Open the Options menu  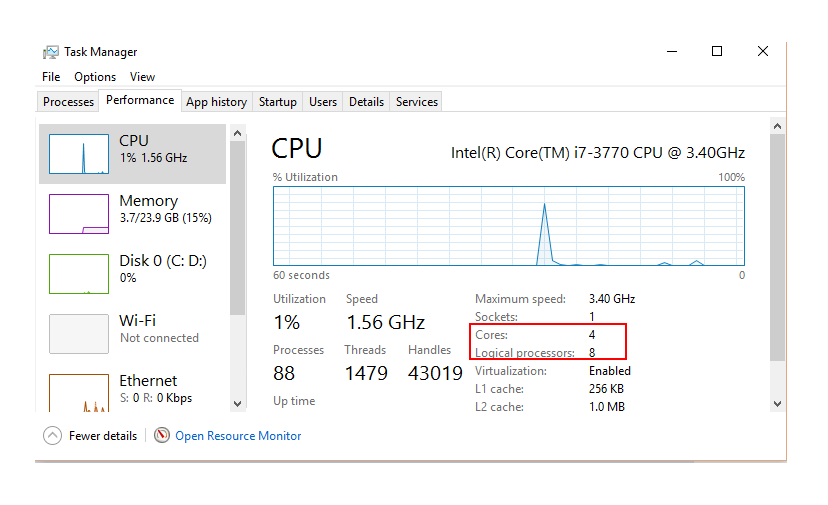(x=95, y=77)
